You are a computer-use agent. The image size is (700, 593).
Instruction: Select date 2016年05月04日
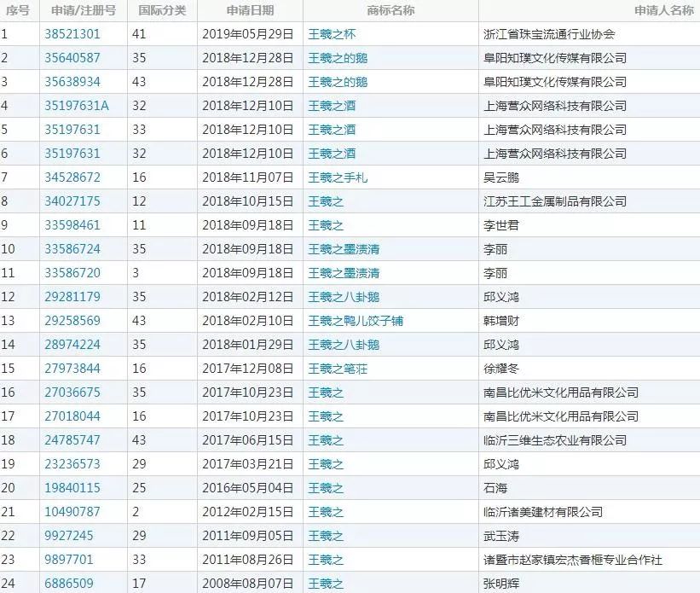tap(248, 488)
